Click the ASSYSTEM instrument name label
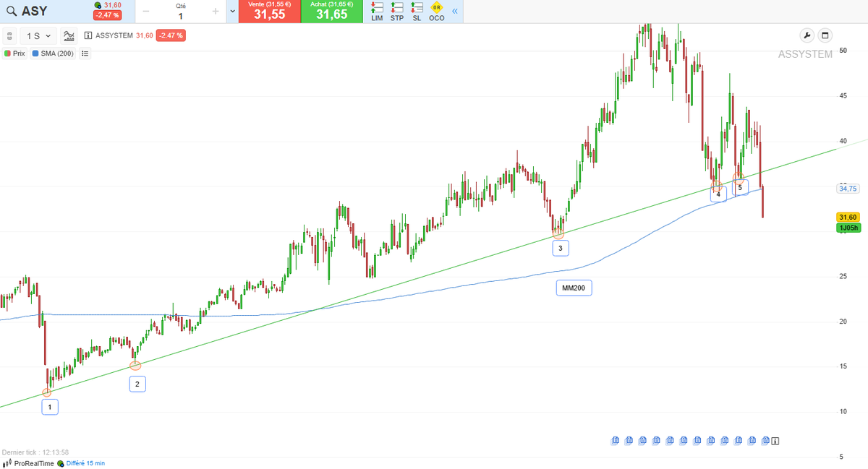 pos(114,35)
